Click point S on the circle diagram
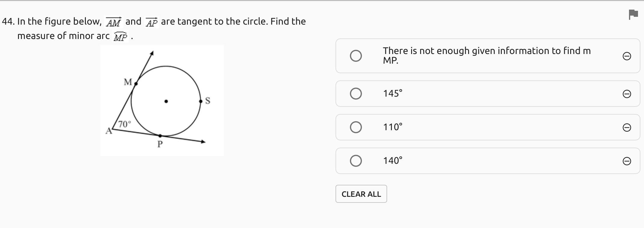 click(201, 101)
